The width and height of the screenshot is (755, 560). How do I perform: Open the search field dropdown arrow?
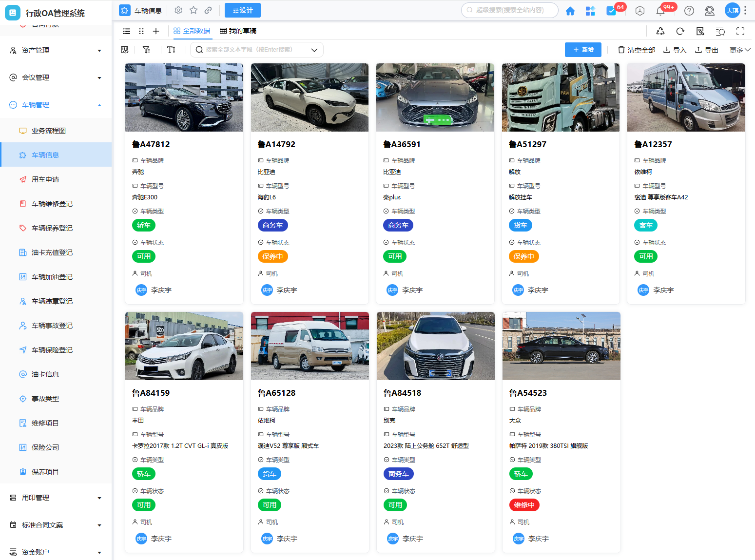314,50
